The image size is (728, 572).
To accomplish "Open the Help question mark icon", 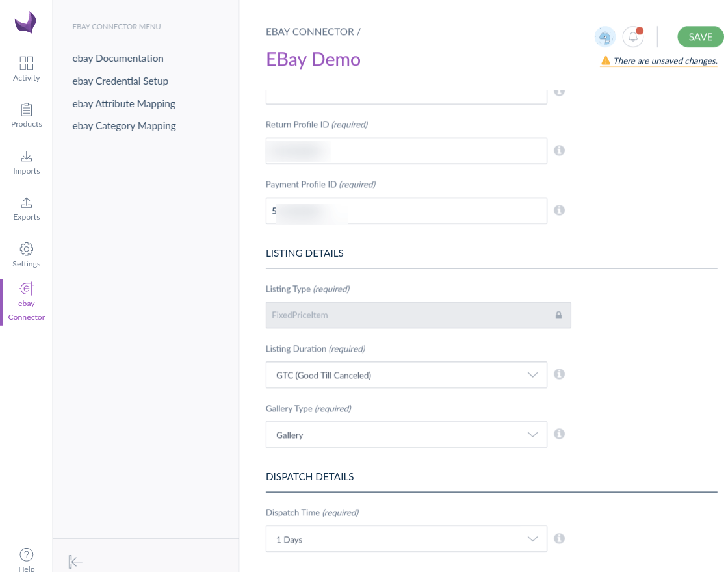I will coord(27,554).
